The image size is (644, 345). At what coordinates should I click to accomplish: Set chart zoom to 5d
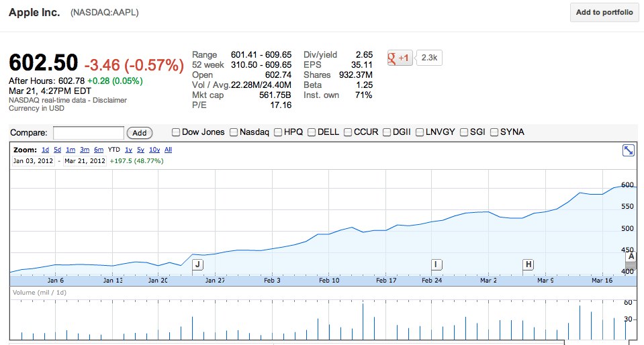(x=58, y=150)
